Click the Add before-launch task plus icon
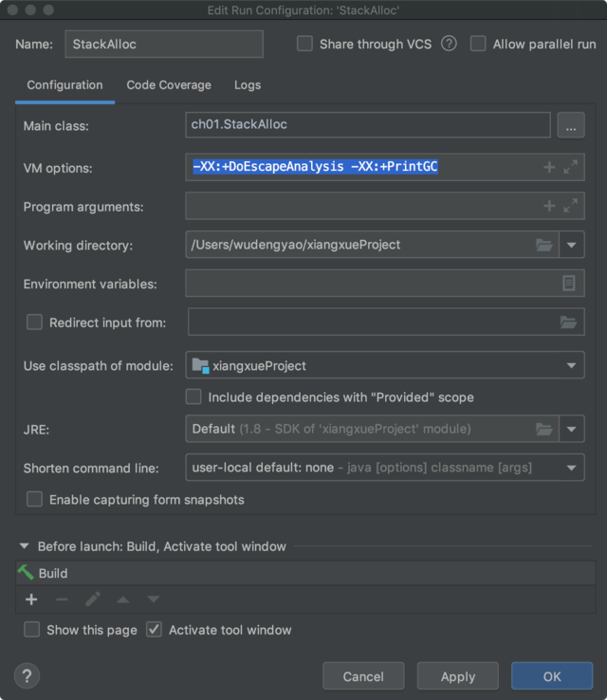607x700 pixels. click(31, 599)
